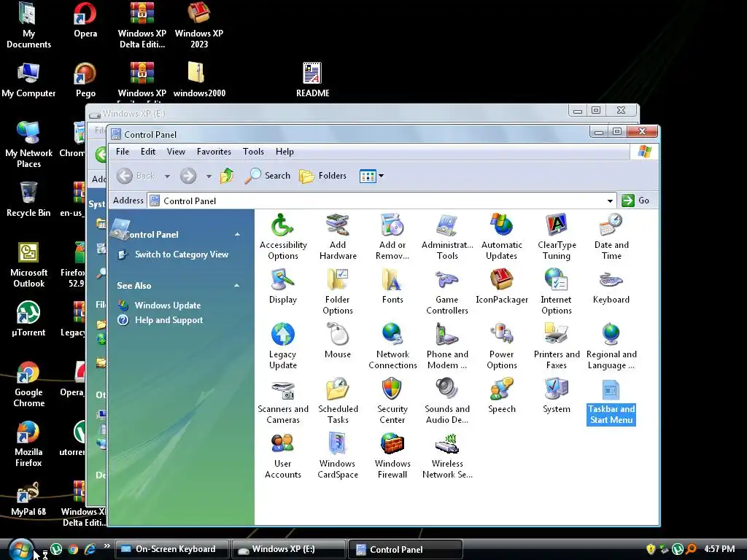Switch to Category View link
The width and height of the screenshot is (747, 560).
(182, 254)
